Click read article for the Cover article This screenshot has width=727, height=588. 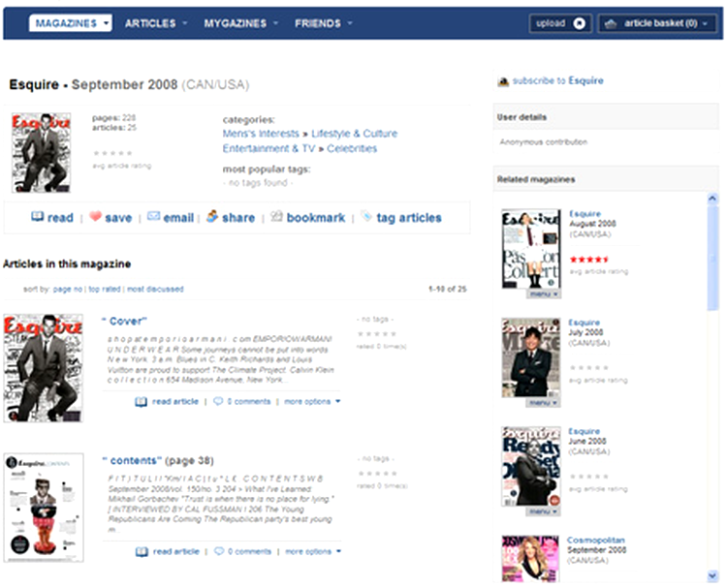pyautogui.click(x=175, y=402)
